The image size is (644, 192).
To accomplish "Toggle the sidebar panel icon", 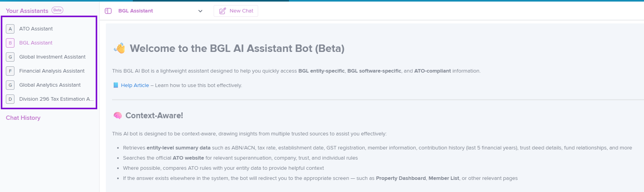I will (x=108, y=11).
